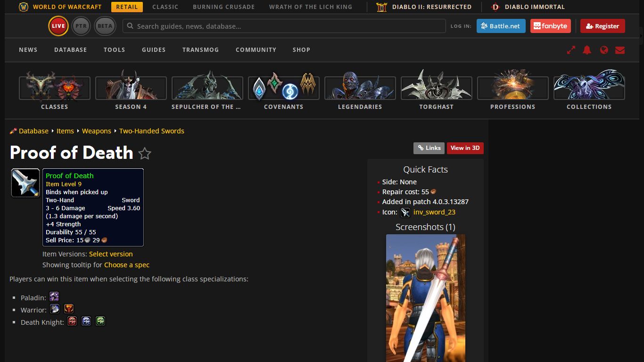Open the Classes banner
The height and width of the screenshot is (362, 644).
tap(55, 90)
